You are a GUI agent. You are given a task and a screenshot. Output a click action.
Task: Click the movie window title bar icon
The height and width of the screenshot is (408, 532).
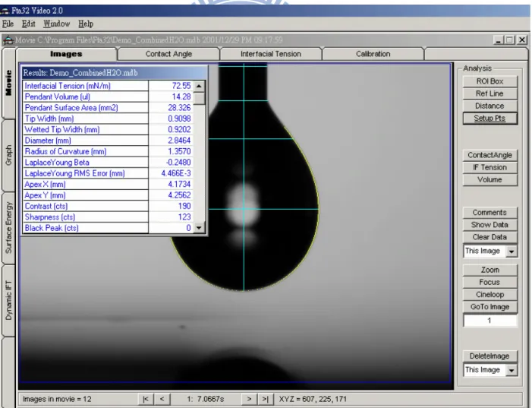coord(8,40)
